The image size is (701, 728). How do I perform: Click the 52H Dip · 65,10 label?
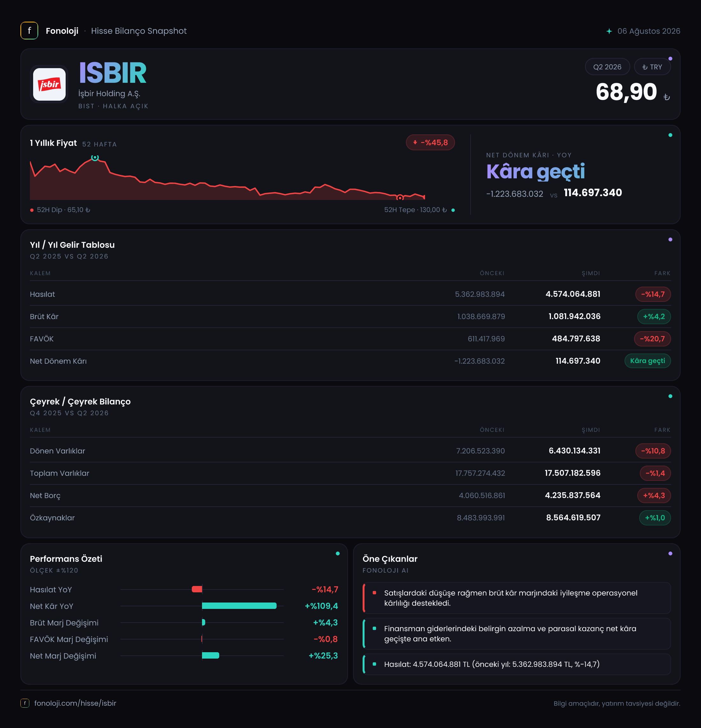pyautogui.click(x=63, y=210)
